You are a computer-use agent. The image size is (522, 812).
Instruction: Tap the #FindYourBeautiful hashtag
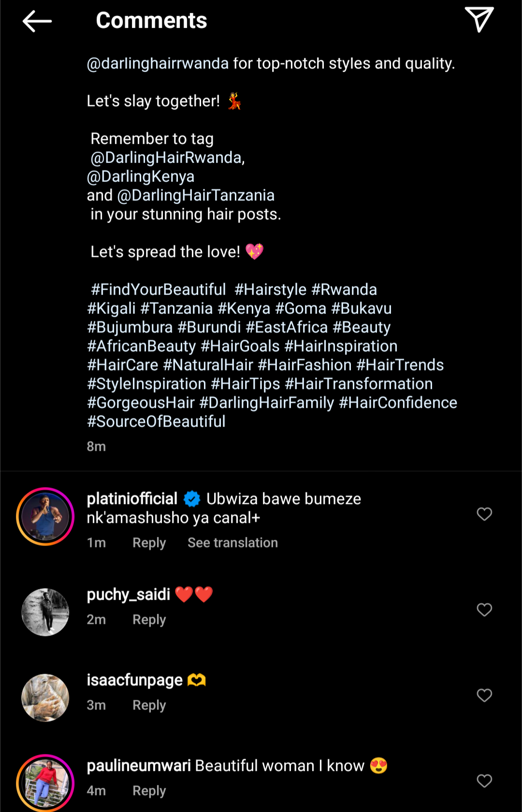point(159,290)
